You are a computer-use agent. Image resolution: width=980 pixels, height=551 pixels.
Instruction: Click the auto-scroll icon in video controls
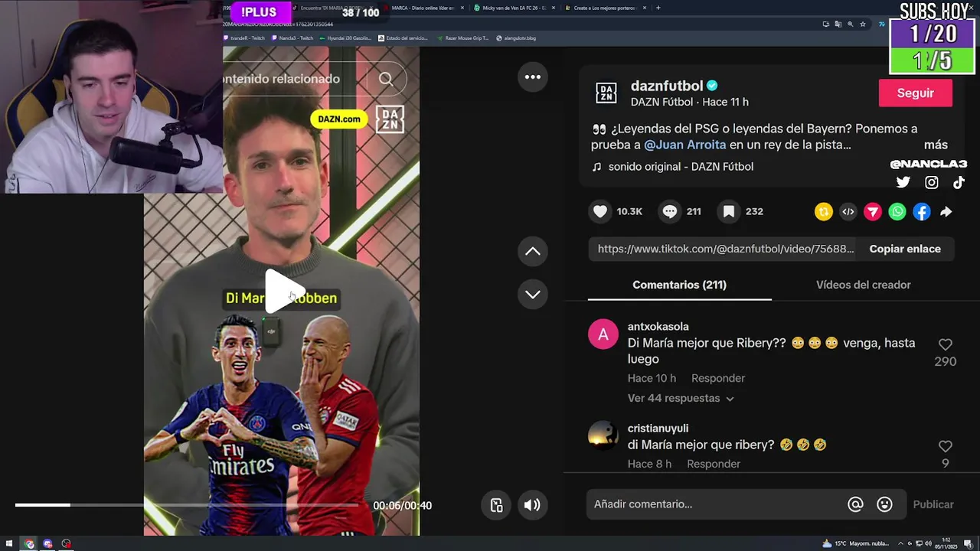pyautogui.click(x=496, y=505)
